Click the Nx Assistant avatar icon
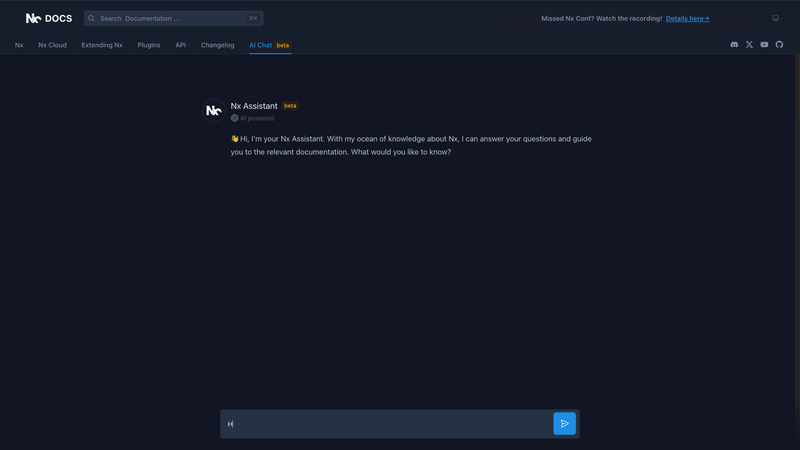 click(214, 111)
